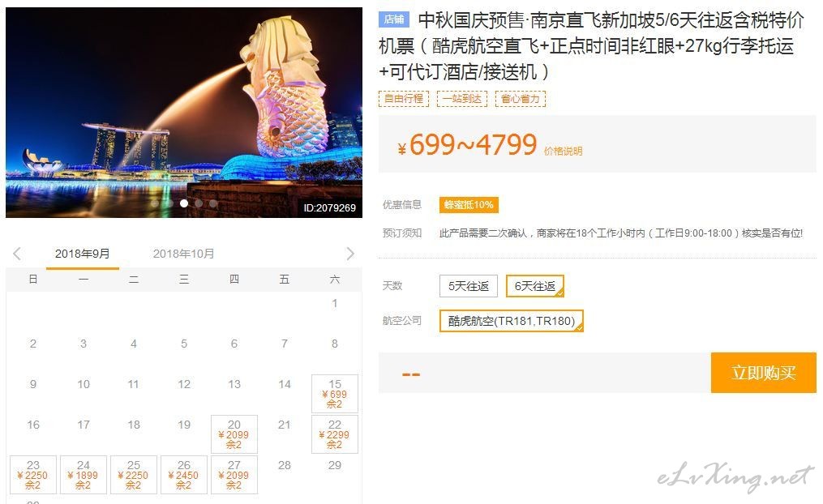This screenshot has width=823, height=504.
Task: Click the 立即购买 buy now button
Action: point(764,373)
